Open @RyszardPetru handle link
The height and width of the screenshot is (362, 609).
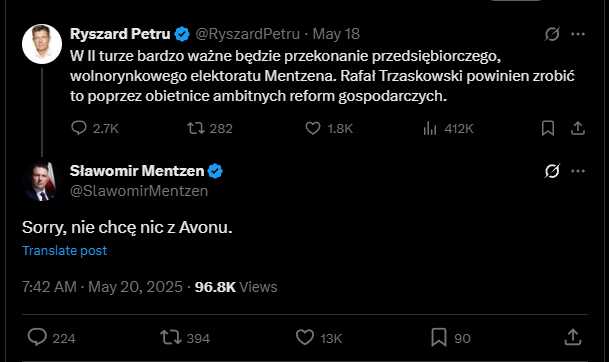[x=247, y=34]
